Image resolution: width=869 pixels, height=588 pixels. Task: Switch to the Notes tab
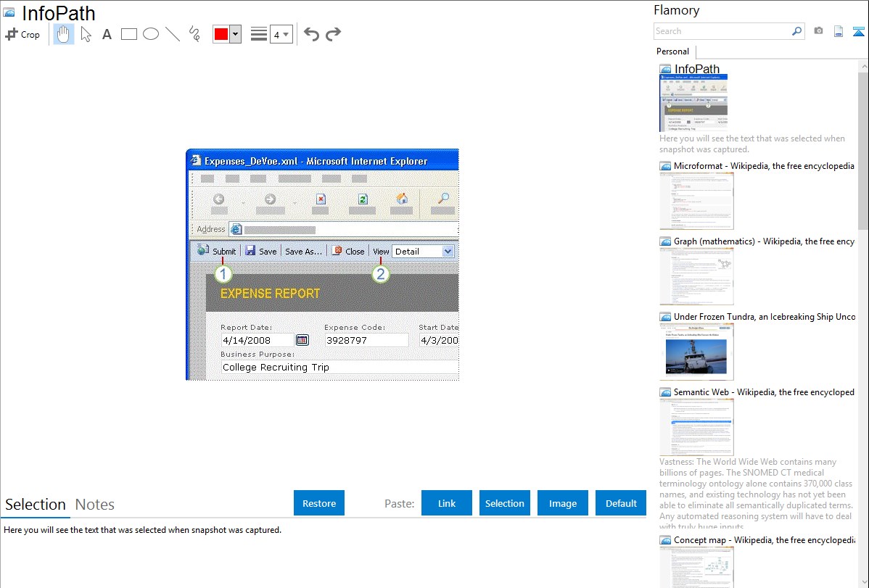(x=95, y=505)
